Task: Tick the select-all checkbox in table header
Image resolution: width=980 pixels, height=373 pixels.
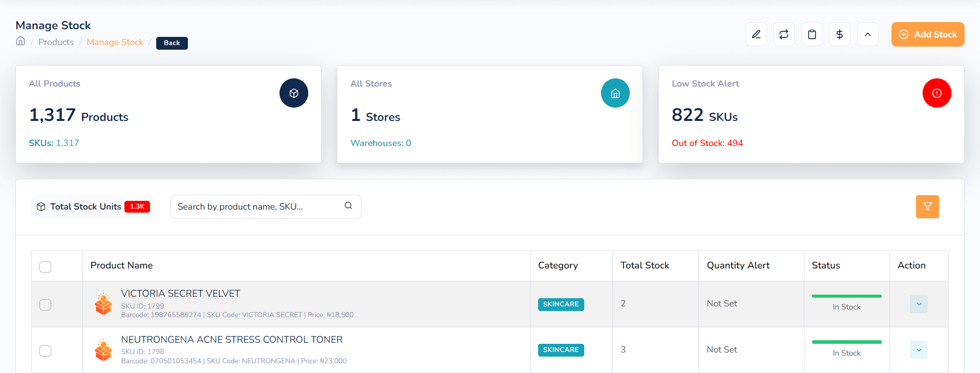Action: [x=46, y=266]
